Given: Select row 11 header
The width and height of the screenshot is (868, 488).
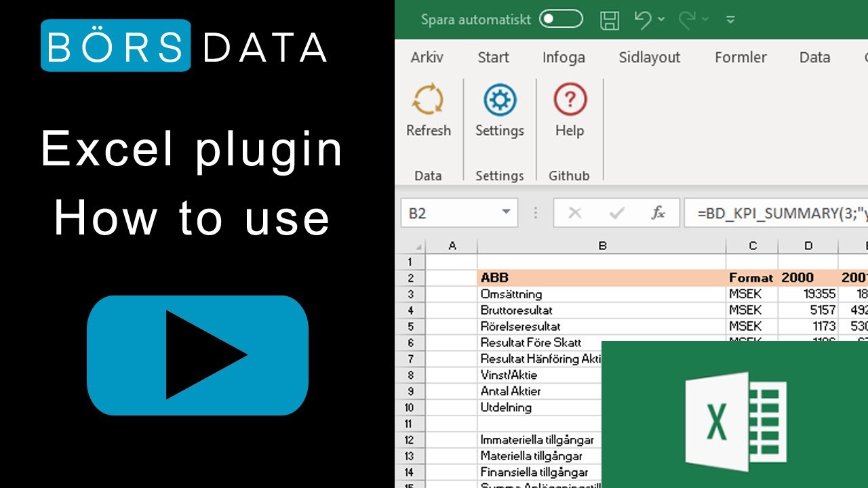Looking at the screenshot, I should click(x=410, y=424).
